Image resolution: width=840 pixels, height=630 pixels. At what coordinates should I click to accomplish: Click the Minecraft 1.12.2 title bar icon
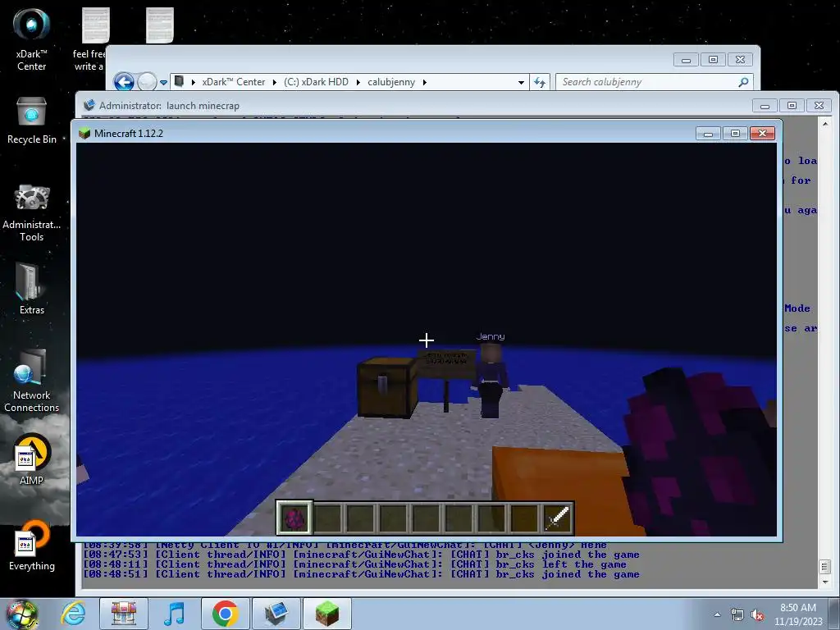pos(84,134)
